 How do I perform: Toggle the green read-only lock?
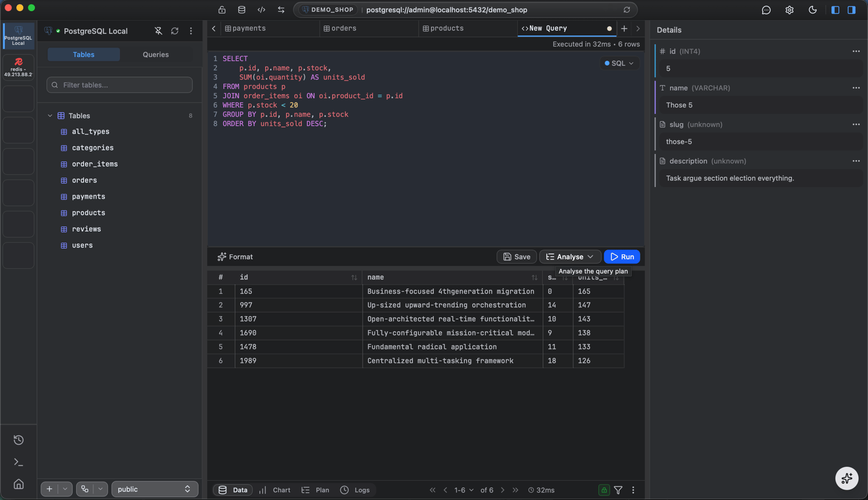tap(604, 490)
